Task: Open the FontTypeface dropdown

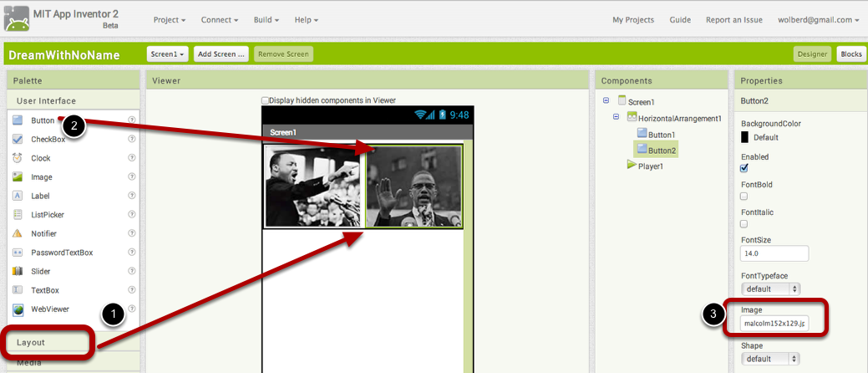Action: 770,289
